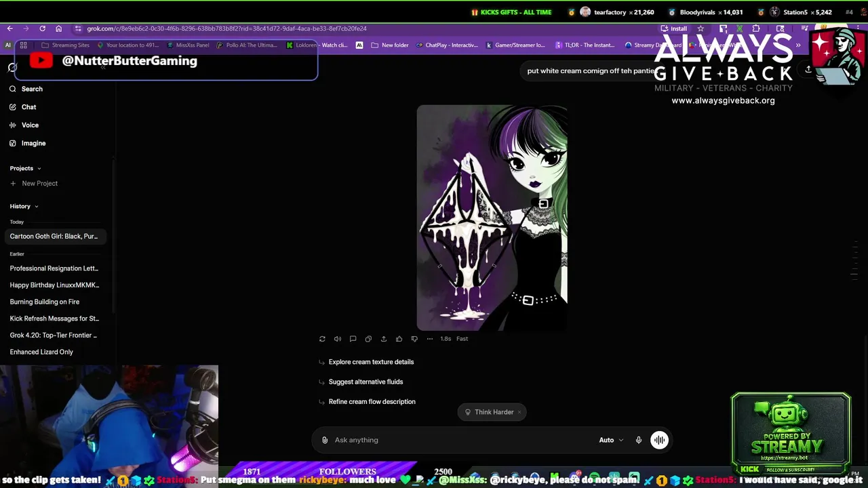Regenerate the response with the refresh icon
Image resolution: width=868 pixels, height=488 pixels.
tap(322, 339)
